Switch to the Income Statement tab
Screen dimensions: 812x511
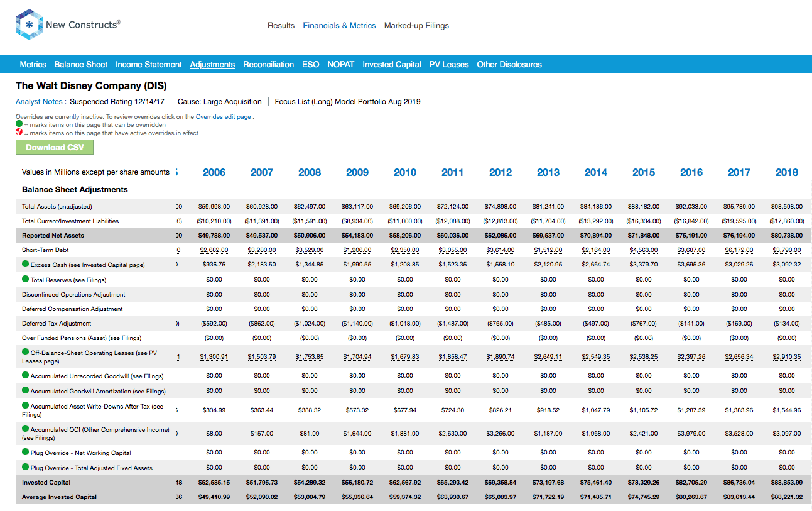(x=149, y=65)
